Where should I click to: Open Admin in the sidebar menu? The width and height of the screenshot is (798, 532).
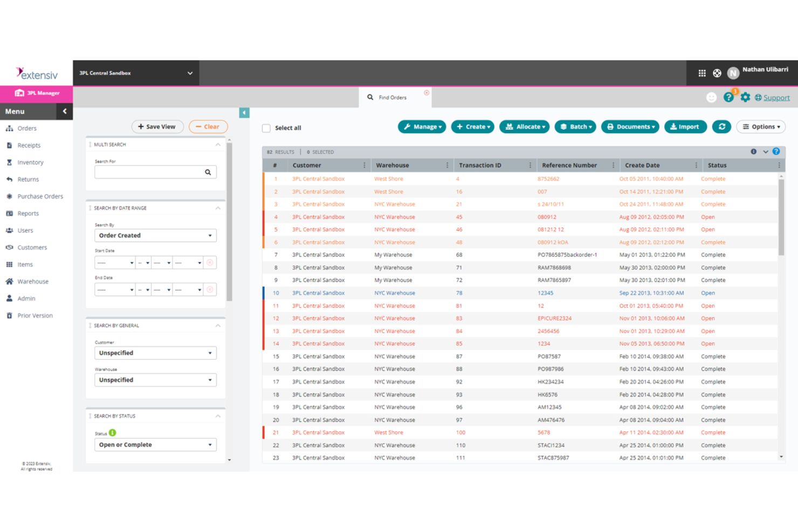coord(26,299)
